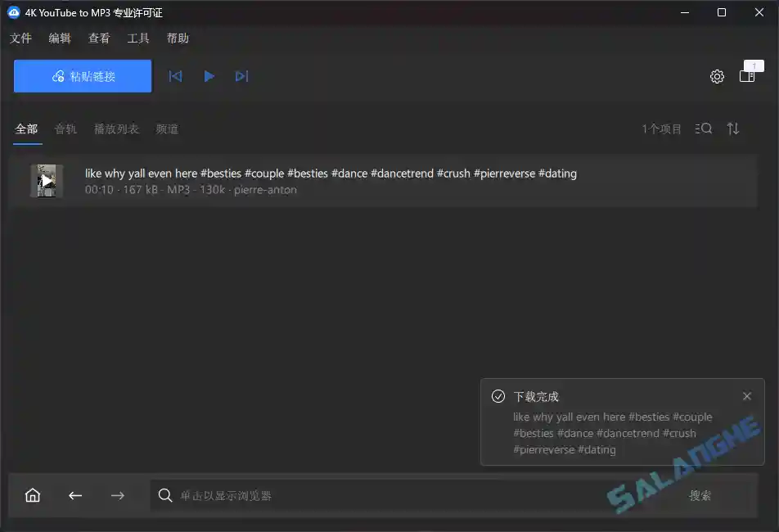The width and height of the screenshot is (779, 532).
Task: Navigate forward in the built-in browser
Action: pos(117,495)
